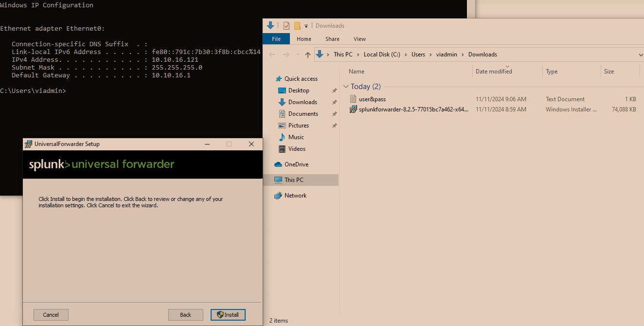Screen dimensions: 644x326
Task: Expand the address bar history dropdown
Action: [640, 55]
